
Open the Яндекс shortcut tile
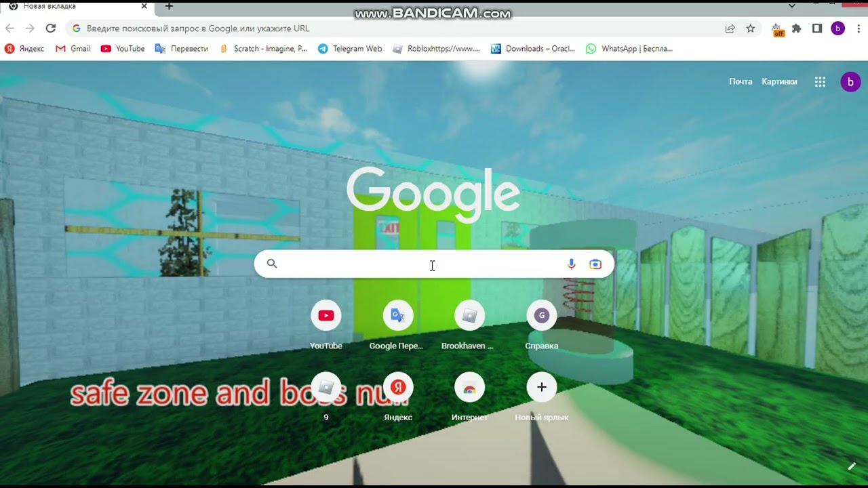coord(398,397)
